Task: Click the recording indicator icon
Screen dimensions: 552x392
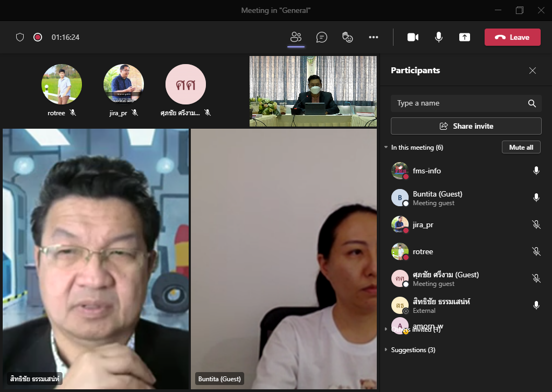Action: click(38, 37)
